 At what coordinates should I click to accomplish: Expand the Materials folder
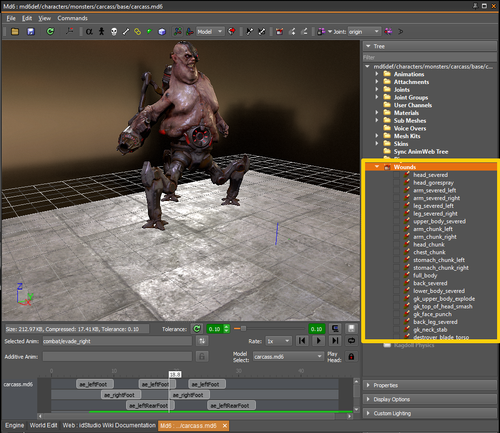[x=377, y=112]
